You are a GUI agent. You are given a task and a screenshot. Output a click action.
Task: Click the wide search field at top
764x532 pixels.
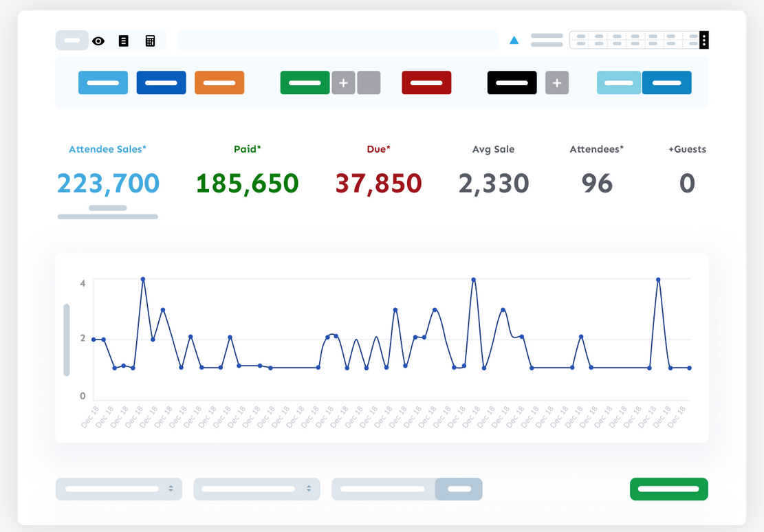point(337,41)
